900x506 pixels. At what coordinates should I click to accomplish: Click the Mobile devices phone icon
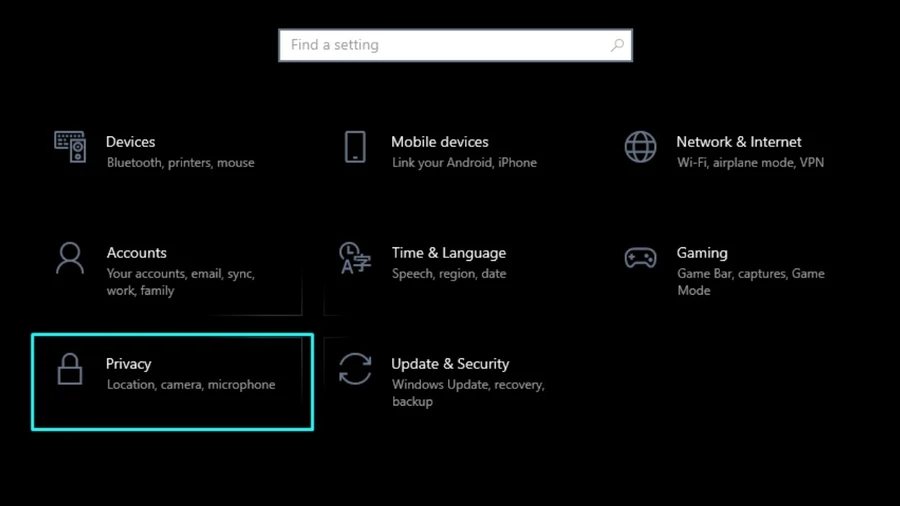(x=355, y=147)
